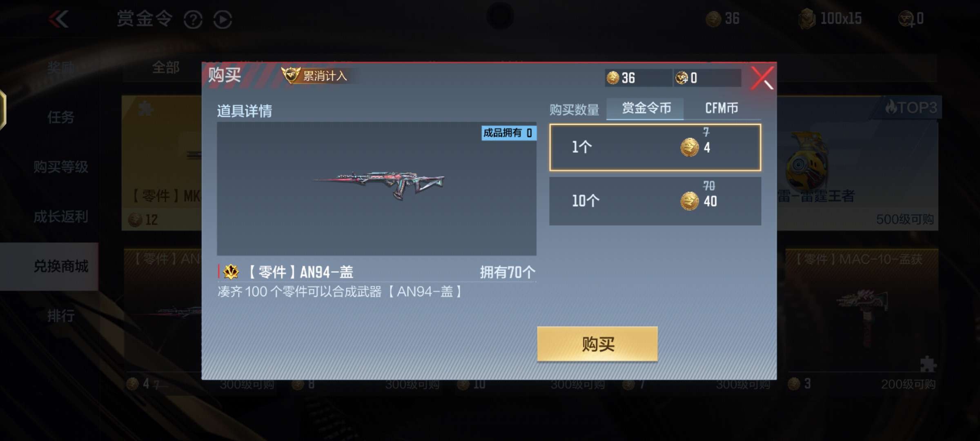Click the yellow 购买 button
This screenshot has height=441, width=980.
tap(597, 344)
